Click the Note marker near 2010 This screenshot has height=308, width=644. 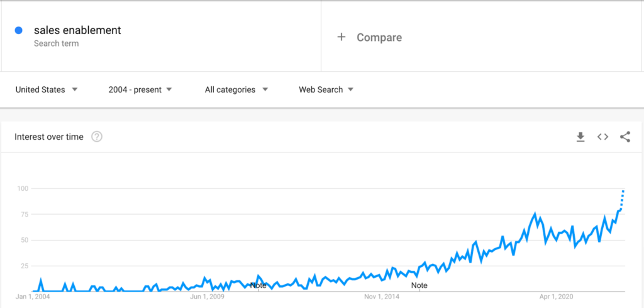[258, 285]
